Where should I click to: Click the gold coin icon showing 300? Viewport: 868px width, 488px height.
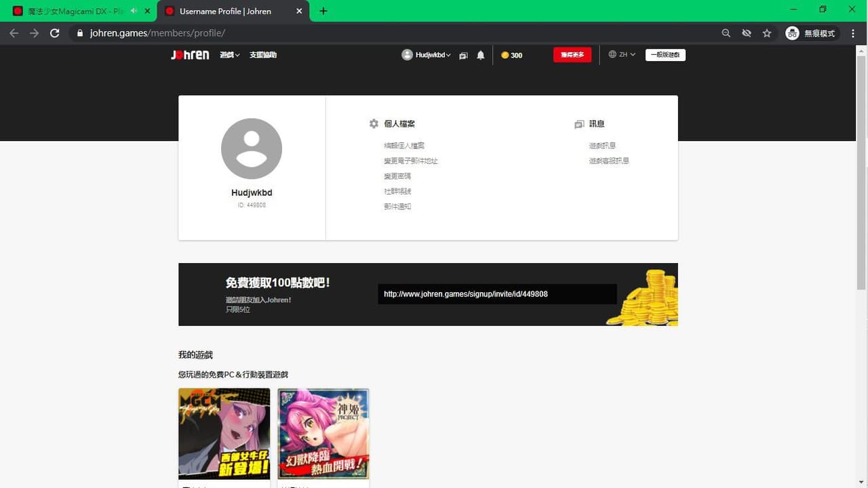[x=505, y=56]
